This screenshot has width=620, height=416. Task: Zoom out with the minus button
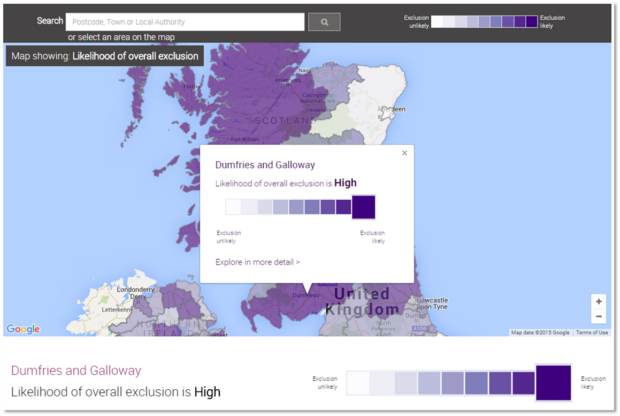[599, 316]
